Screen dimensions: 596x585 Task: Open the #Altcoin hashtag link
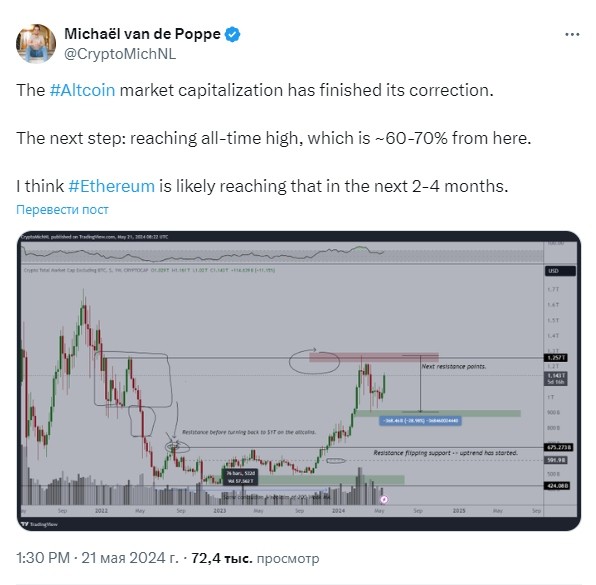pos(82,90)
